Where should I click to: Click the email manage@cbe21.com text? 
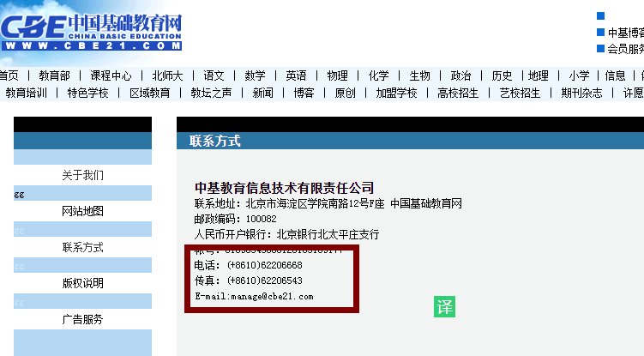click(x=272, y=297)
